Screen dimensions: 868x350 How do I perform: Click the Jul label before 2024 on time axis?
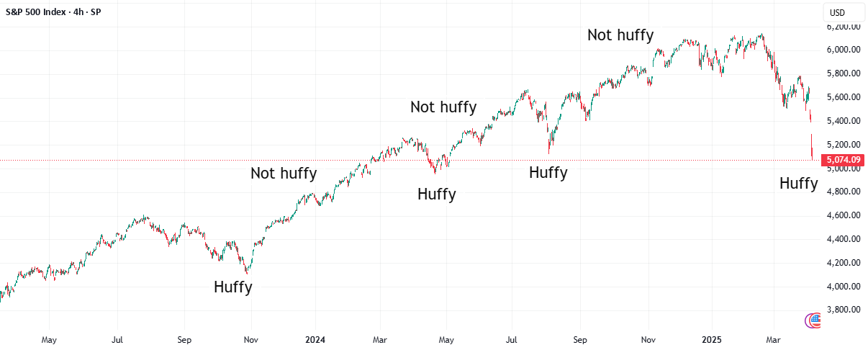point(117,338)
